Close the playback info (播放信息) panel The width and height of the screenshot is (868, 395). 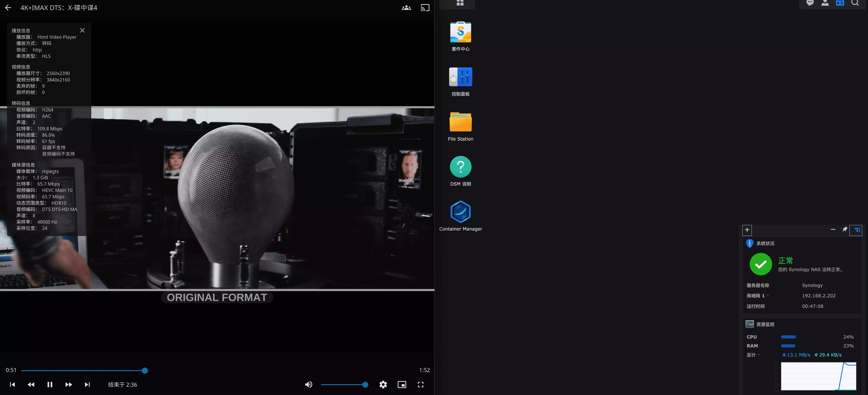pos(82,30)
